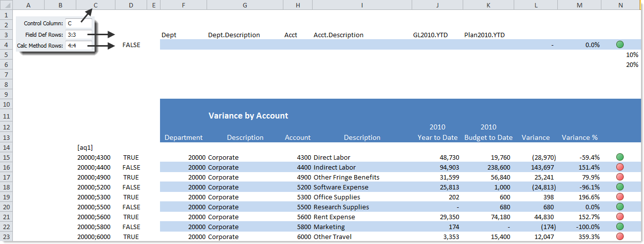644x244 pixels.
Task: Click the red status circle for Indirect Labor
Action: pyautogui.click(x=620, y=167)
